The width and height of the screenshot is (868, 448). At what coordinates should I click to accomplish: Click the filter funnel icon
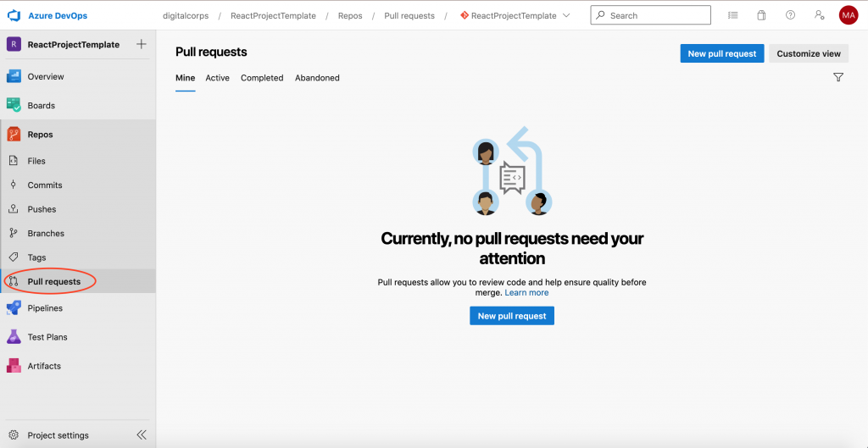point(838,78)
